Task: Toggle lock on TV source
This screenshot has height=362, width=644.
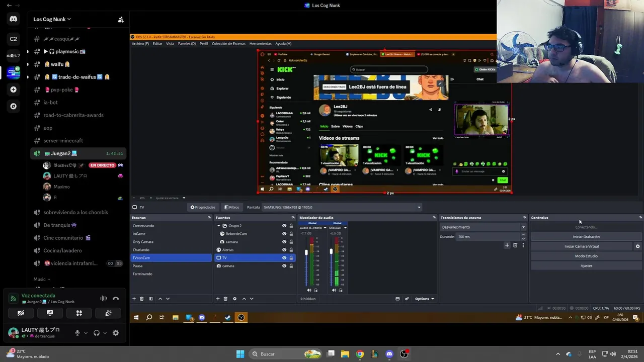Action: (291, 258)
